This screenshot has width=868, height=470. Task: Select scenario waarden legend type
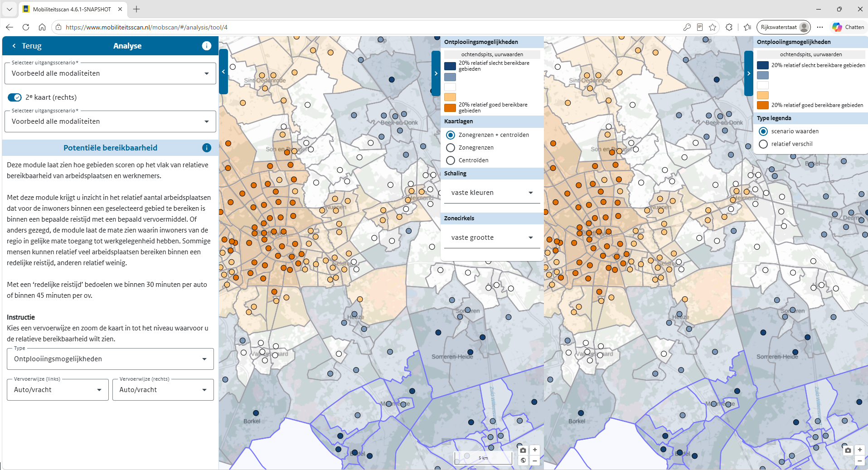pyautogui.click(x=763, y=131)
